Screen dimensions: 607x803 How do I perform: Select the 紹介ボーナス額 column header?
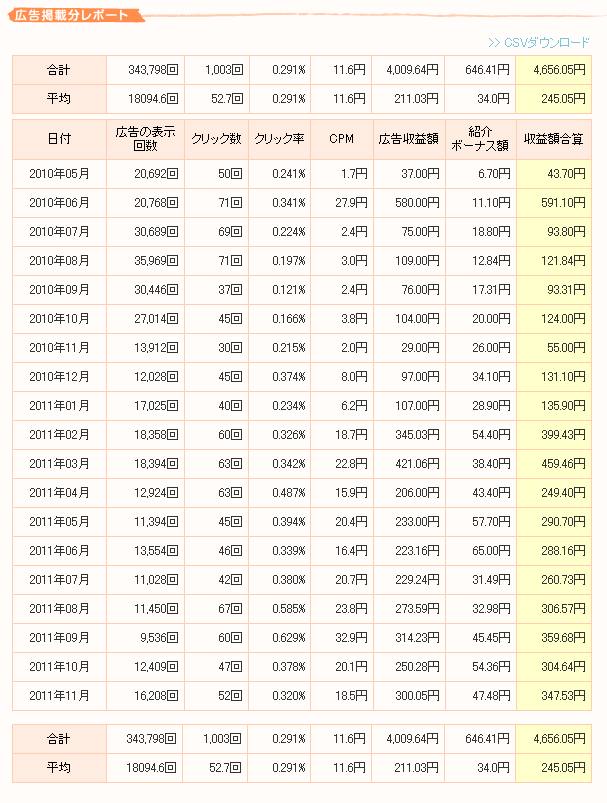tap(480, 139)
